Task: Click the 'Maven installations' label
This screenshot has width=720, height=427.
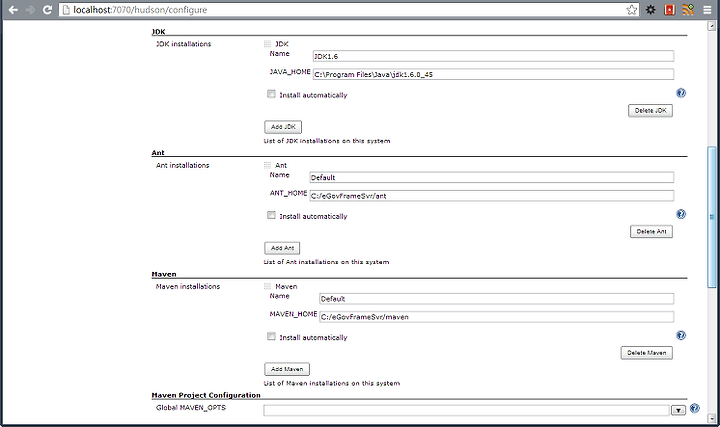Action: 188,287
